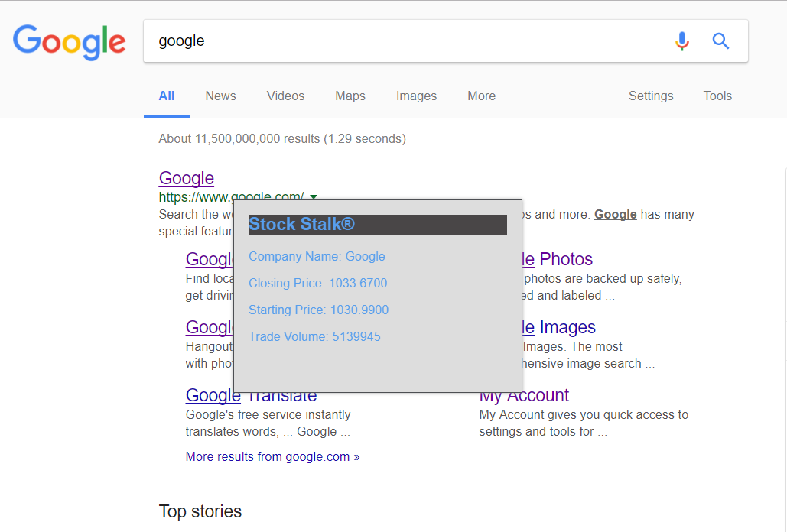787x532 pixels.
Task: Click Trade Volume: 5139945 text
Action: coord(314,336)
